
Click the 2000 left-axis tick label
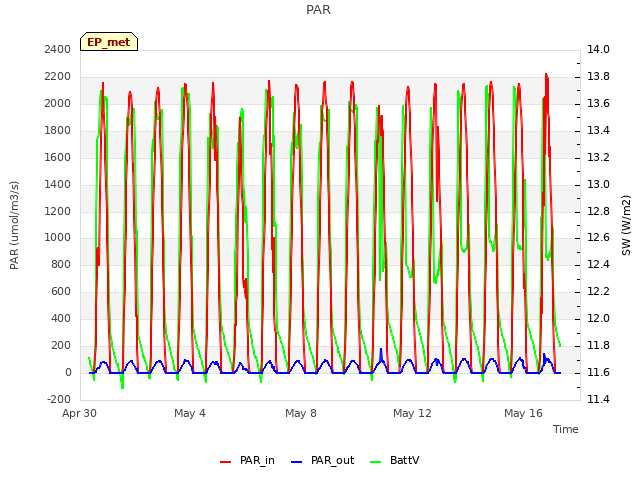point(58,103)
